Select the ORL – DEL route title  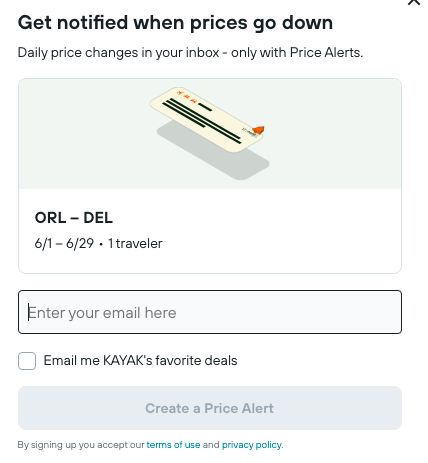[74, 218]
